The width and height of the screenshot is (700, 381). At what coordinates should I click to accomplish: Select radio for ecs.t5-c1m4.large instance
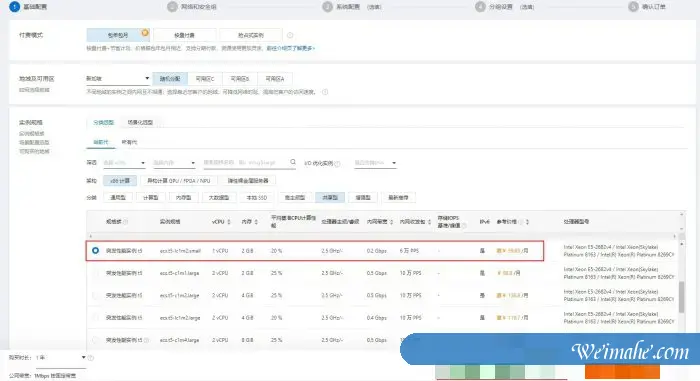click(96, 340)
